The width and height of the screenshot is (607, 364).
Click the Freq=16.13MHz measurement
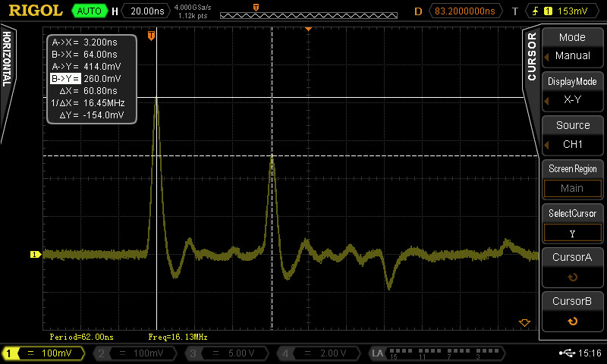pos(178,337)
